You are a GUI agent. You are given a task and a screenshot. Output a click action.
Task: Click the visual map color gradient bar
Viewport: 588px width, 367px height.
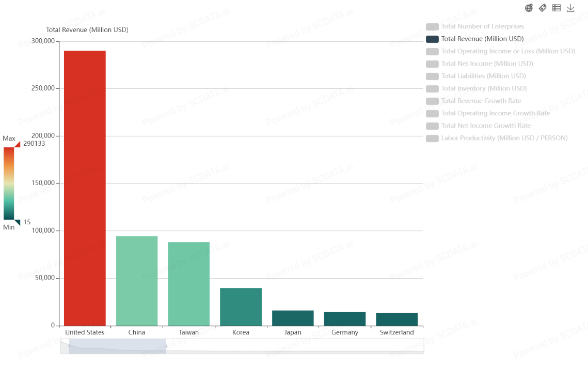9,183
